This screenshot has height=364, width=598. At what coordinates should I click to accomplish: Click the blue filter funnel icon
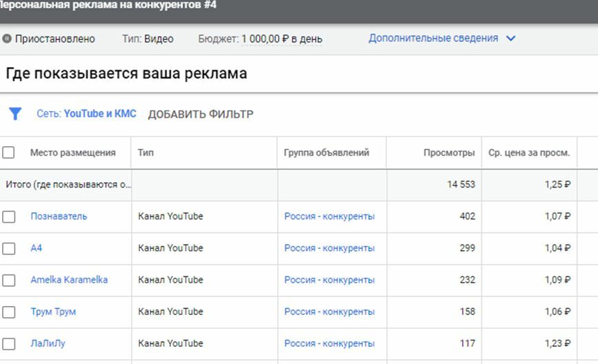(x=15, y=114)
